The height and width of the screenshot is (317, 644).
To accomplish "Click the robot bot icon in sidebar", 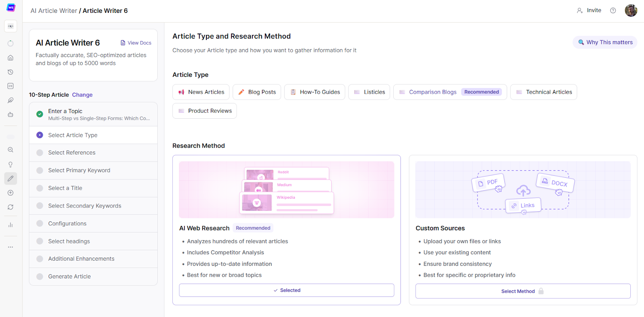I will [x=10, y=115].
